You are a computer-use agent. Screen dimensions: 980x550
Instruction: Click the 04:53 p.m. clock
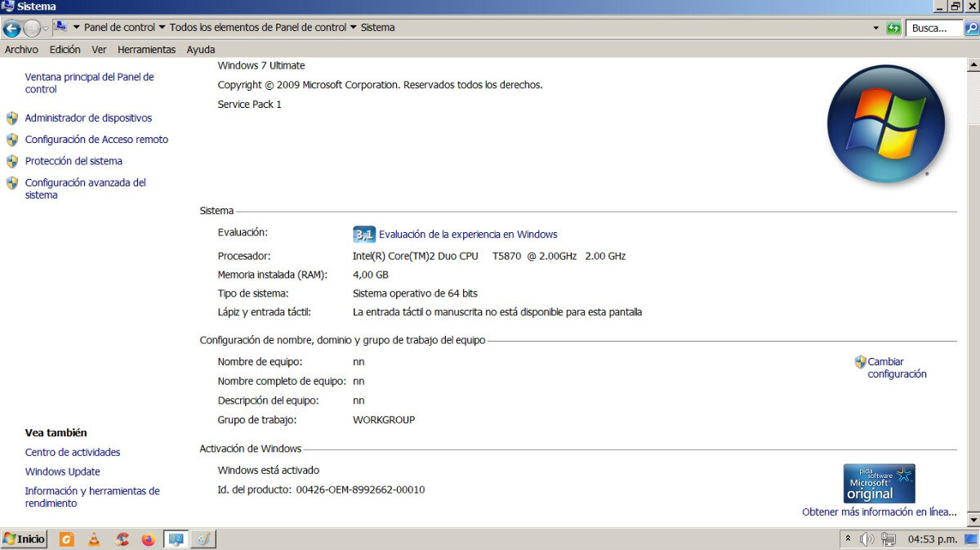933,539
